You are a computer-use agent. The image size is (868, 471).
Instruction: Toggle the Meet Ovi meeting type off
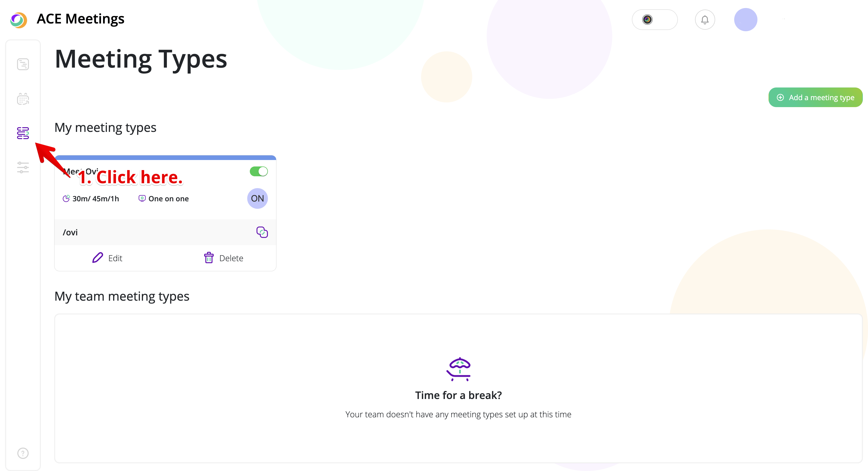(x=258, y=171)
